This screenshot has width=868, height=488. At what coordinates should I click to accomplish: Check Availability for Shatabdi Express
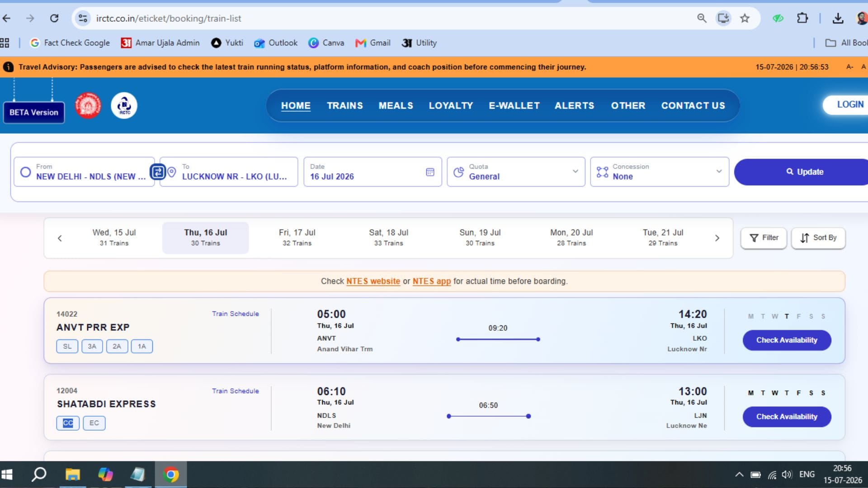787,417
